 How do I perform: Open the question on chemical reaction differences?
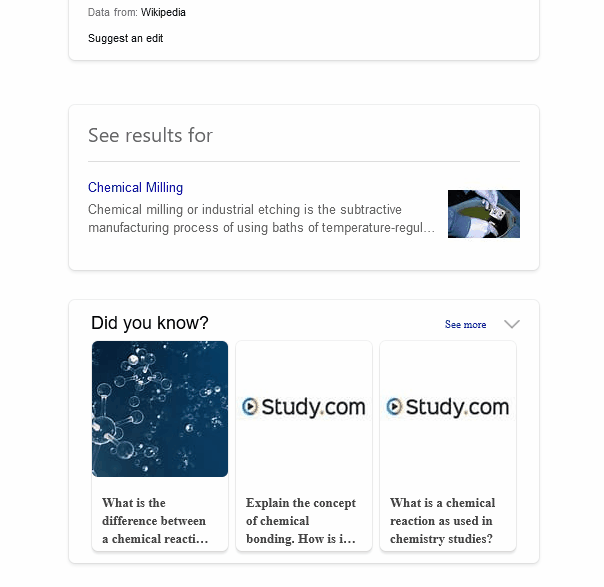click(x=155, y=521)
